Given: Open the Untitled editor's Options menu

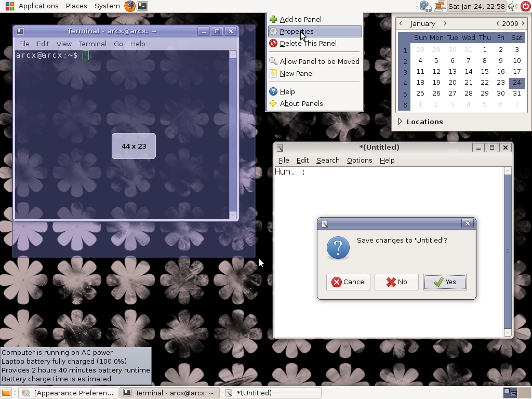Looking at the screenshot, I should click(x=360, y=161).
